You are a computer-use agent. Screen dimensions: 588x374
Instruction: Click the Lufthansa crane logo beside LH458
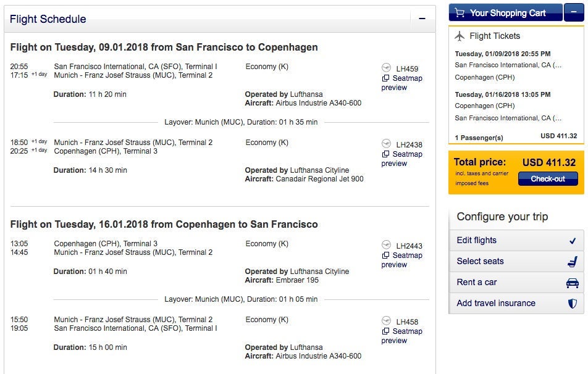(387, 321)
